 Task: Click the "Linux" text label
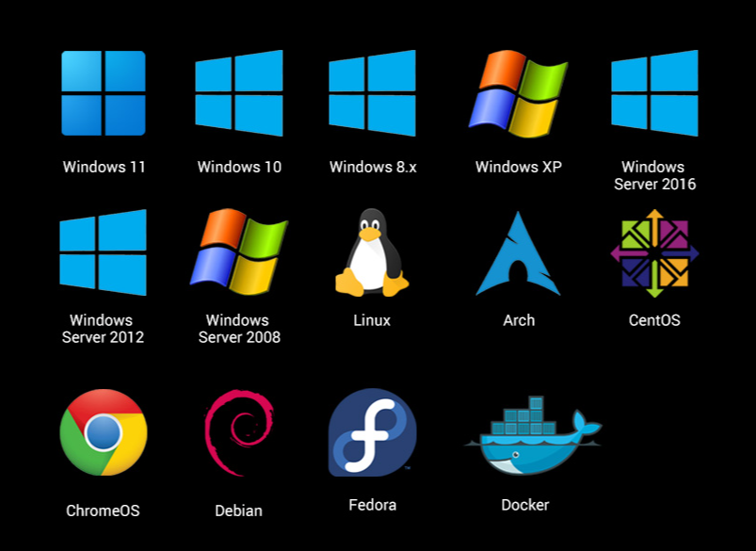tap(372, 320)
